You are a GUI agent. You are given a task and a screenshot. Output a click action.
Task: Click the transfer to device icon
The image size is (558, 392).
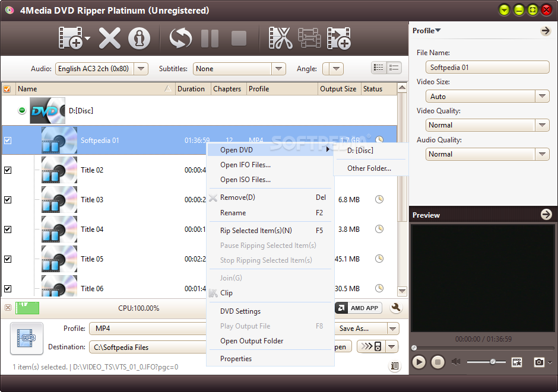coord(371,346)
